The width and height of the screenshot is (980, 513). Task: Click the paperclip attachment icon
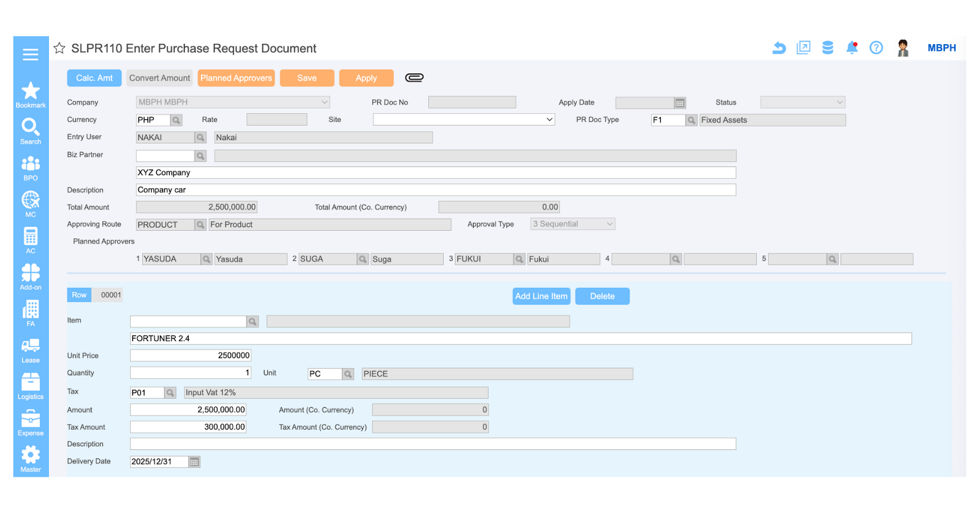[414, 78]
